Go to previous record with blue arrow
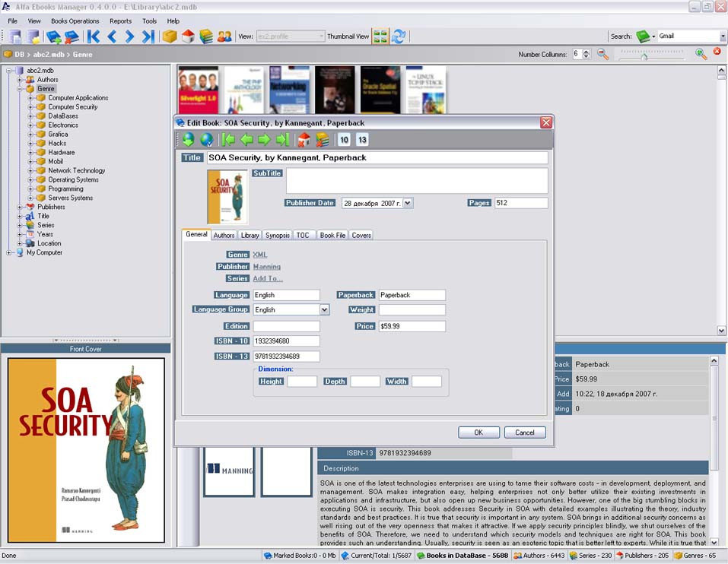The height and width of the screenshot is (564, 728). point(111,36)
